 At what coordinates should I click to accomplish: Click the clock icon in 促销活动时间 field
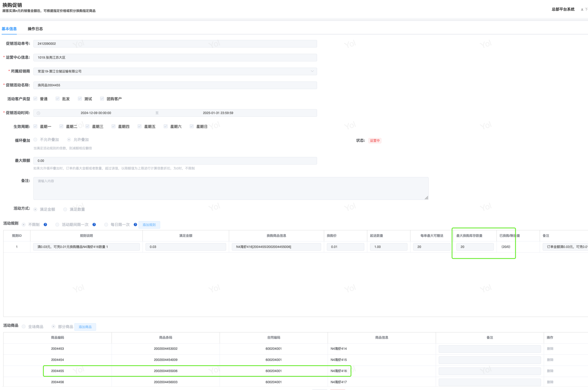click(x=39, y=113)
